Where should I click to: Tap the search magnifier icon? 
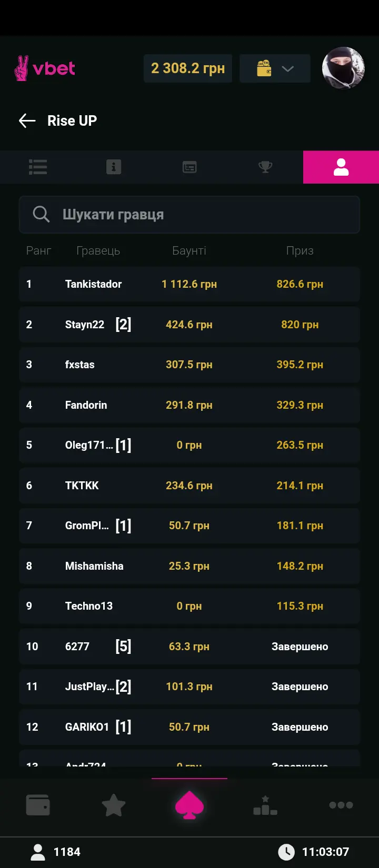tap(41, 215)
